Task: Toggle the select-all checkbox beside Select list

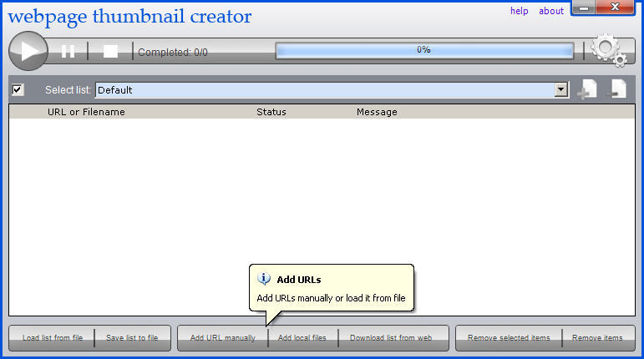Action: tap(18, 89)
